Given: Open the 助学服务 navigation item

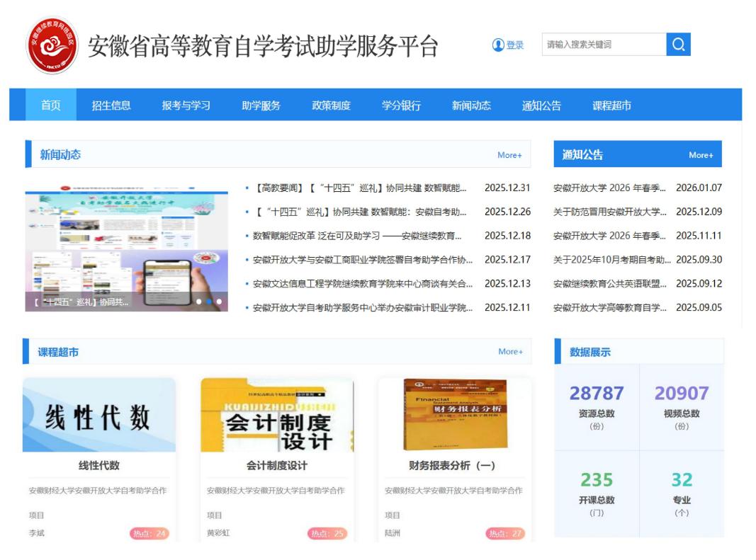Looking at the screenshot, I should [x=261, y=105].
